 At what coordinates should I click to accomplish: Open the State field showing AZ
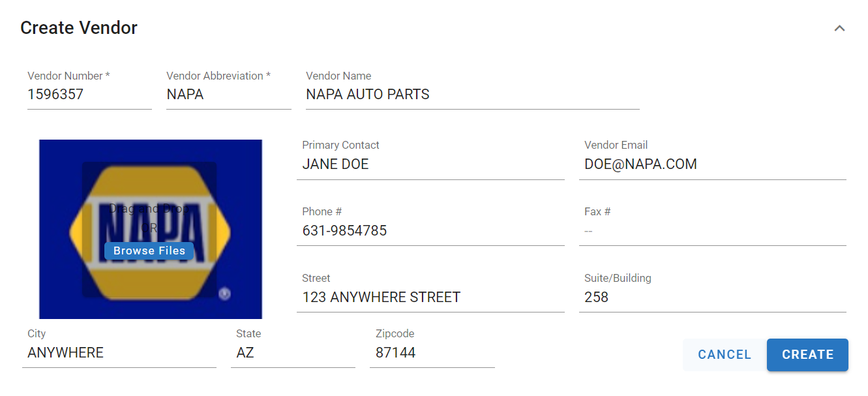pos(293,353)
